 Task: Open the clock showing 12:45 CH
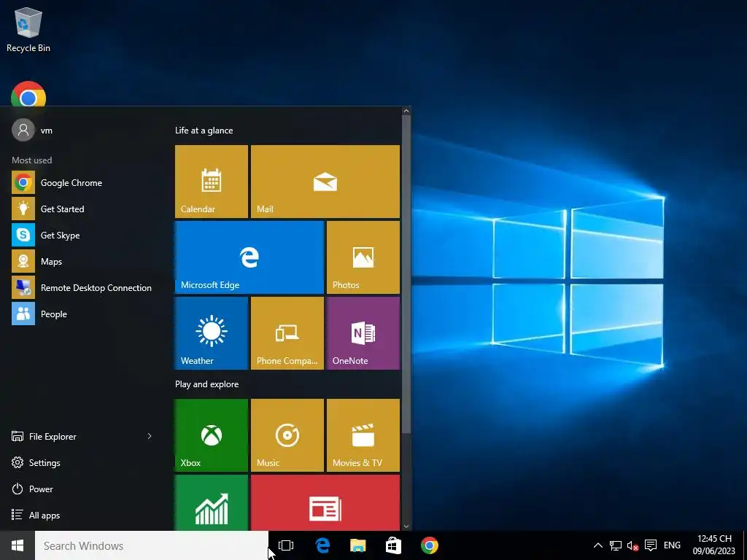[x=714, y=545]
